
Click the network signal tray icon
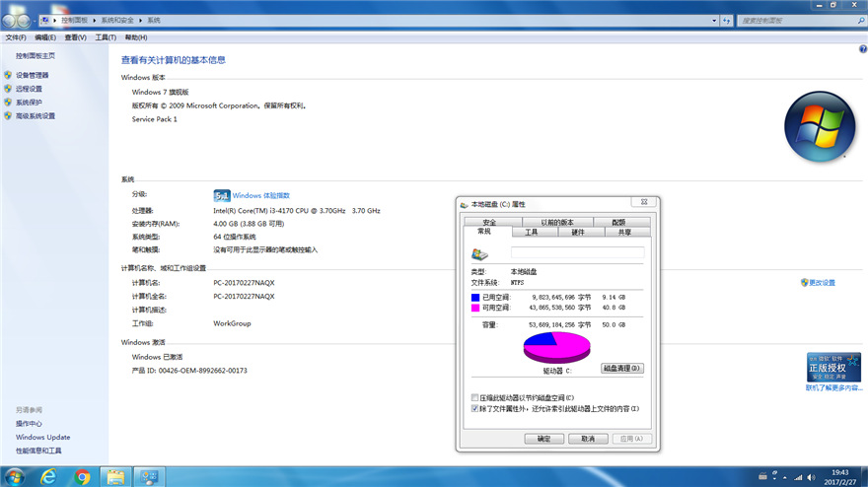[x=798, y=477]
